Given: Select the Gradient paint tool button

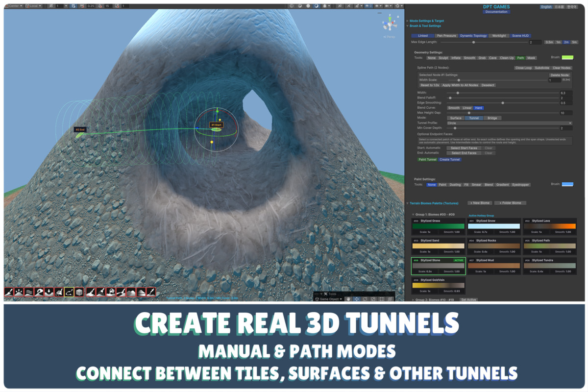Looking at the screenshot, I should coord(502,185).
